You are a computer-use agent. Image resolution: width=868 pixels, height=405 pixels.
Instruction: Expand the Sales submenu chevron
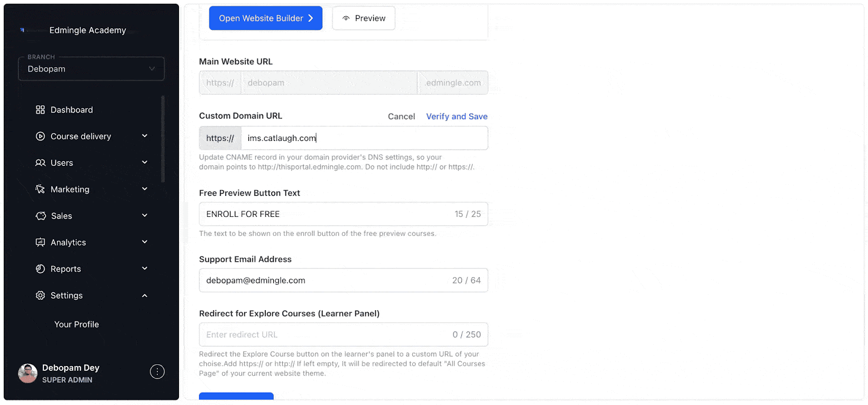click(145, 216)
